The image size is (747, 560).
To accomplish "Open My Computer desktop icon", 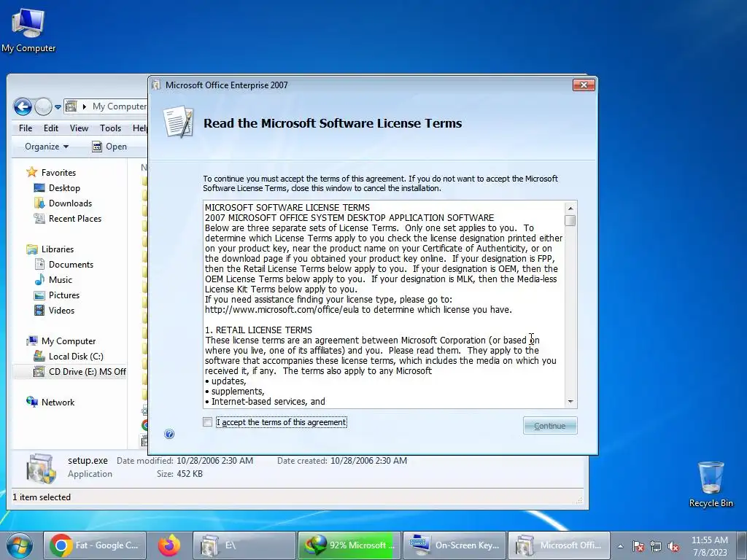I will (x=28, y=30).
